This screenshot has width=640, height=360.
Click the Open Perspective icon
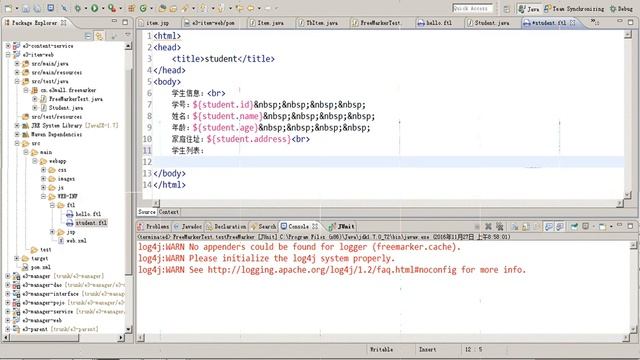click(x=507, y=9)
